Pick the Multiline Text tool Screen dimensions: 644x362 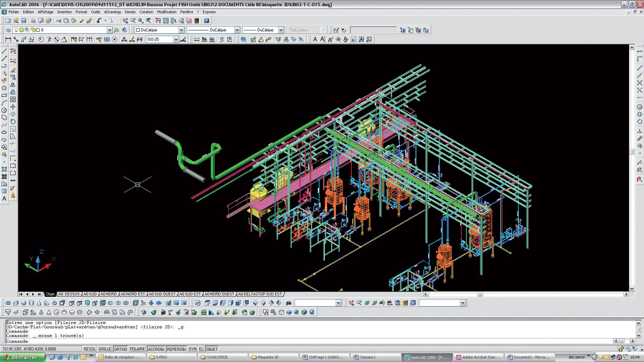point(4,199)
